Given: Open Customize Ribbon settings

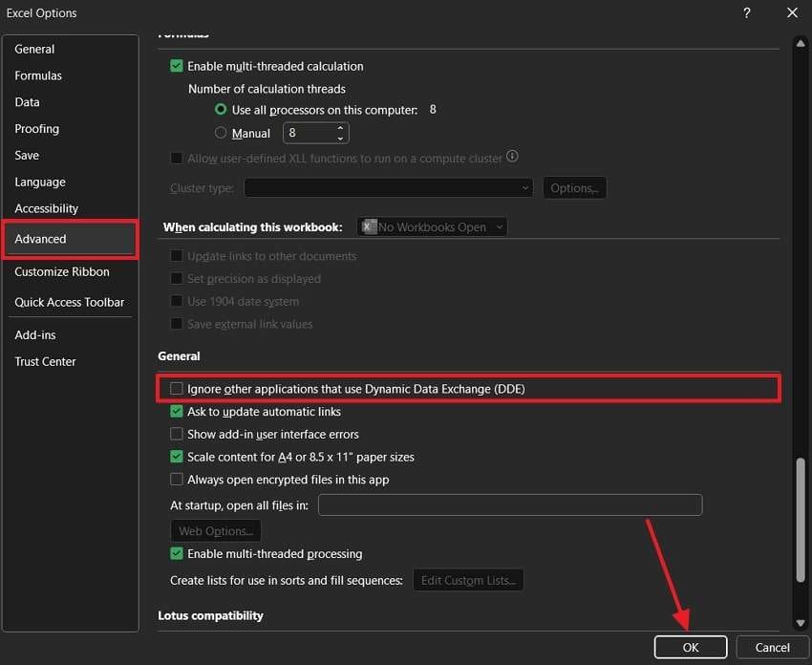Looking at the screenshot, I should pos(62,272).
